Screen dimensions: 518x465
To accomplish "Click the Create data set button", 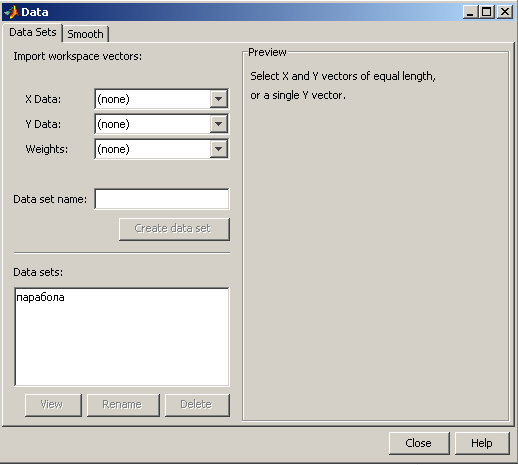I will (174, 229).
